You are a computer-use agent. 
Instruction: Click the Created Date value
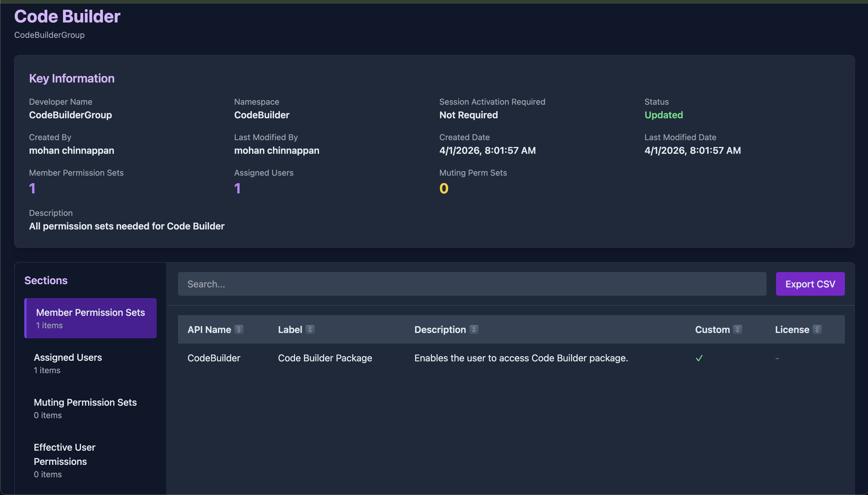[487, 150]
